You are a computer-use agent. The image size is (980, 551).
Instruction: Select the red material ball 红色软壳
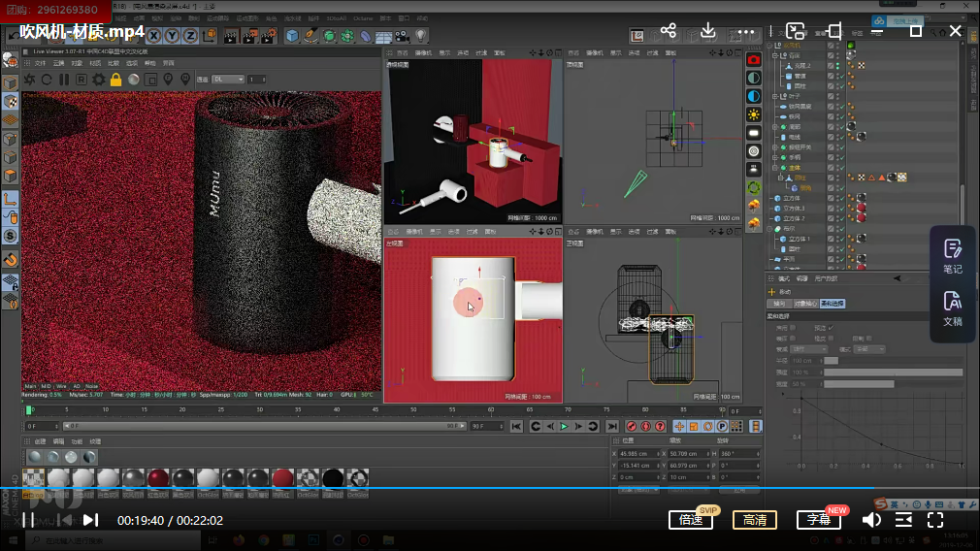click(157, 478)
